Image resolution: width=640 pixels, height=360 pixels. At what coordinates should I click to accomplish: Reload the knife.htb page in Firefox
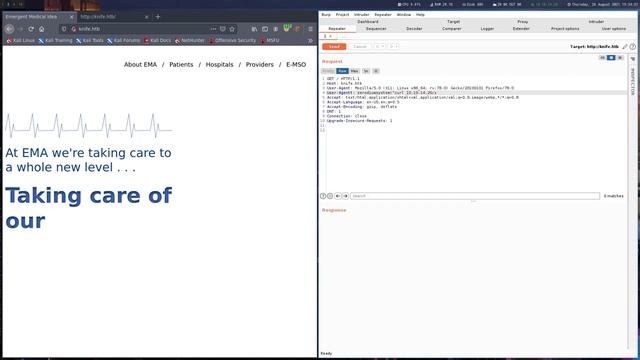click(31, 29)
